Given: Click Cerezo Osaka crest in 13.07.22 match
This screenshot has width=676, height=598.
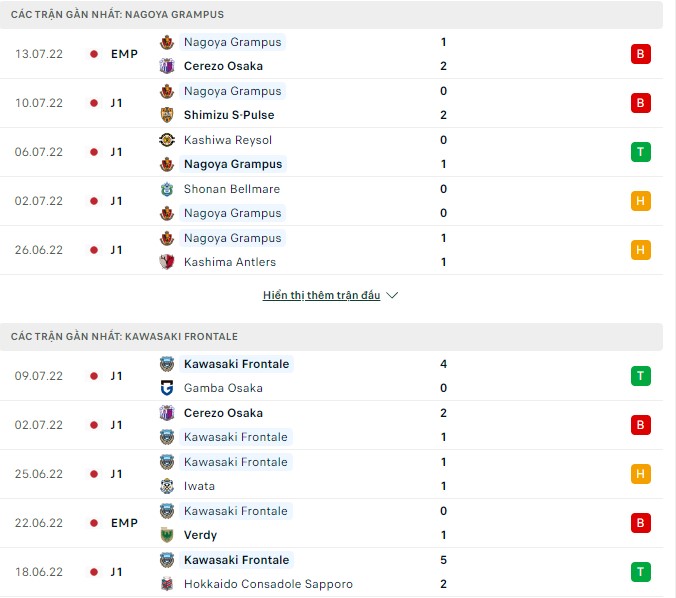Looking at the screenshot, I should pyautogui.click(x=167, y=66).
